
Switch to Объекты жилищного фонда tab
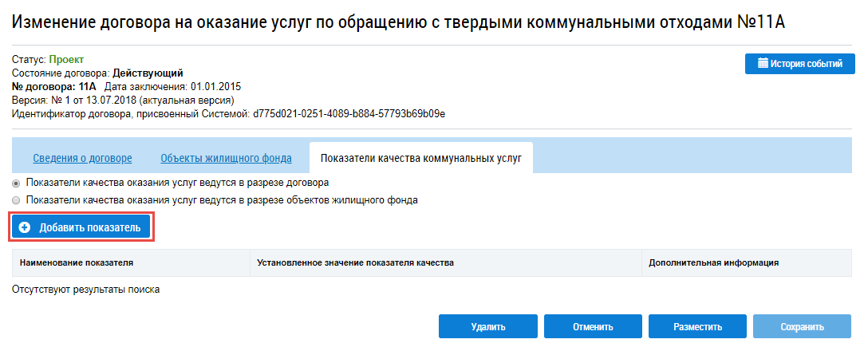pos(226,158)
